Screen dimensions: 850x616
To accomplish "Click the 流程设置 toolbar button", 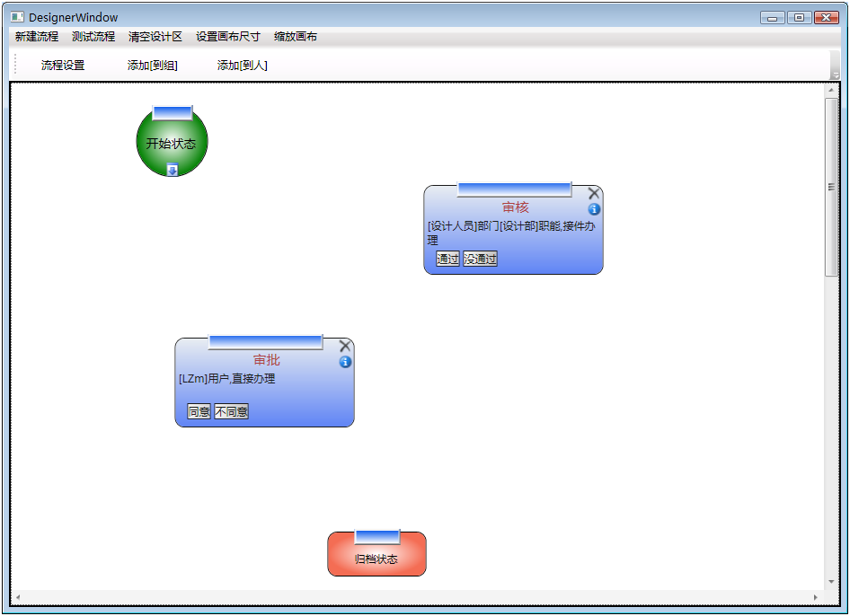I will (63, 65).
